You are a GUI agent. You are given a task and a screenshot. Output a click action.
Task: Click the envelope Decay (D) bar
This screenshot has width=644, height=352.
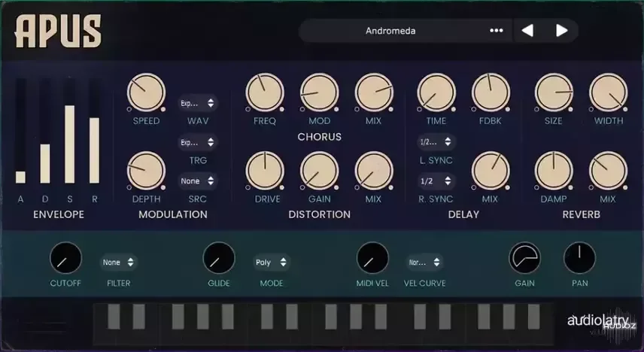(45, 132)
